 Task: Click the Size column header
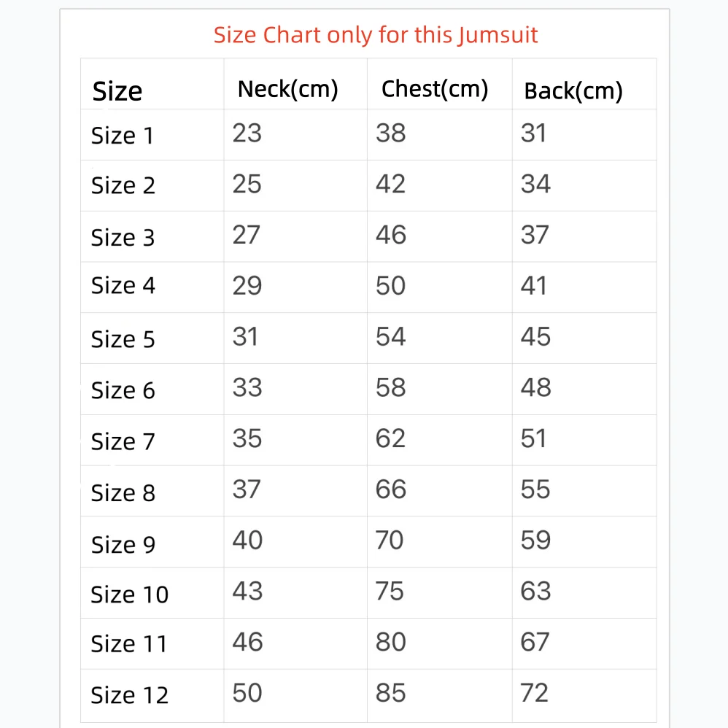[117, 91]
